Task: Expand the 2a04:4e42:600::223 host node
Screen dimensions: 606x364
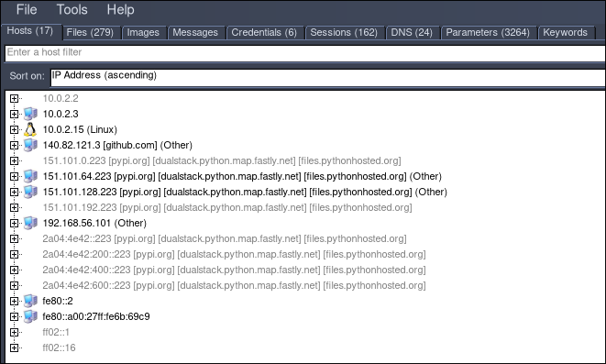Action: click(x=14, y=285)
